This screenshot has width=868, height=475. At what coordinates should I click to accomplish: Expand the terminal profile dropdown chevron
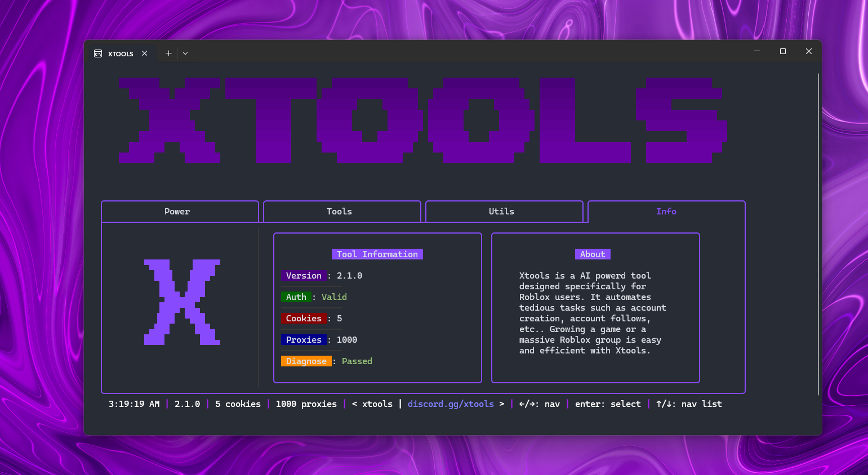[x=185, y=53]
